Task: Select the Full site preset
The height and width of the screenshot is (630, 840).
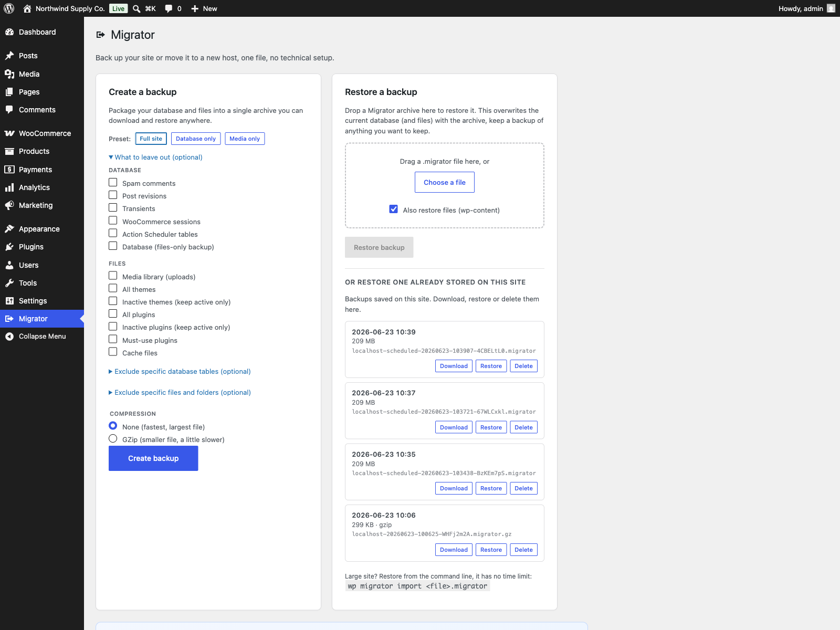Action: (x=151, y=139)
